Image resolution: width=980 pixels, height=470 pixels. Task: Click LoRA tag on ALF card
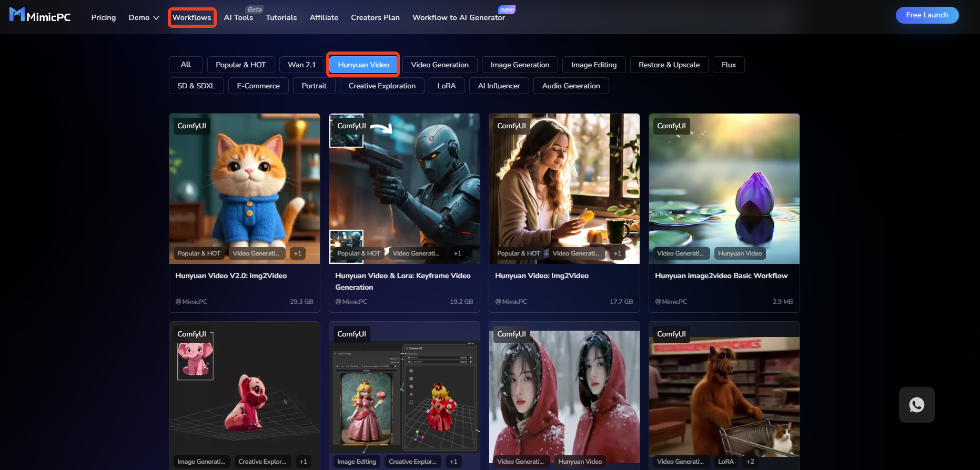(726, 462)
